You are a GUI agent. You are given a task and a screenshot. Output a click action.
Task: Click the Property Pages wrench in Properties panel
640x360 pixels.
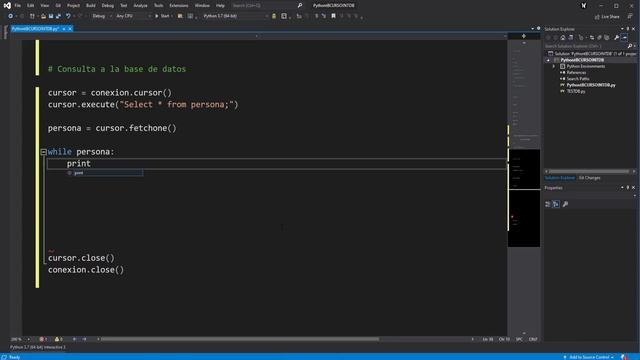(x=565, y=204)
